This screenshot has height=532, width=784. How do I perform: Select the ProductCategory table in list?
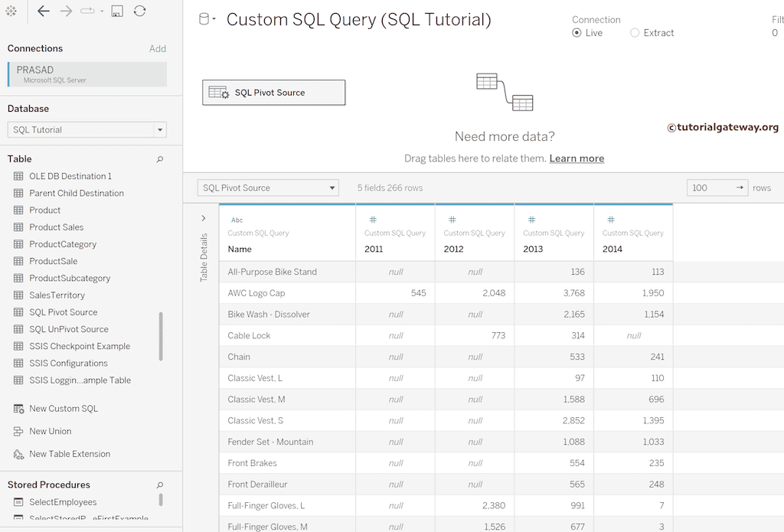tap(63, 244)
